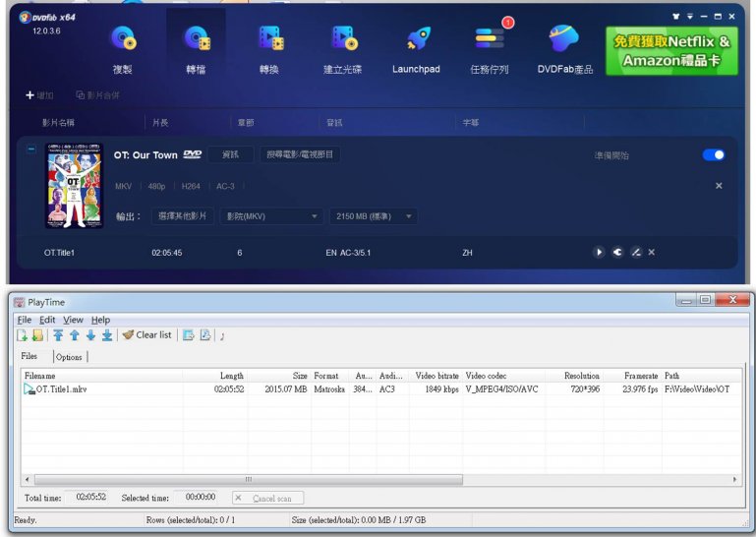Click the 6 chapters value of OT.Title1
This screenshot has width=756, height=537.
[x=240, y=253]
